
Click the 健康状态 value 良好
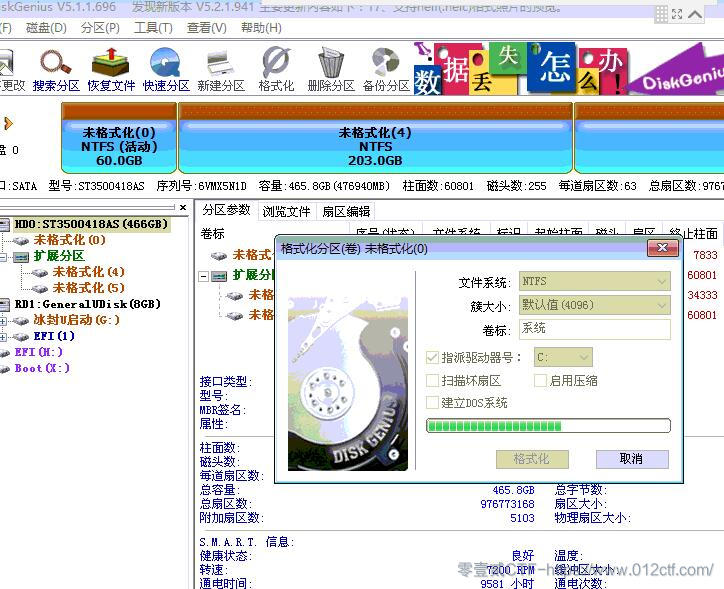pos(523,555)
